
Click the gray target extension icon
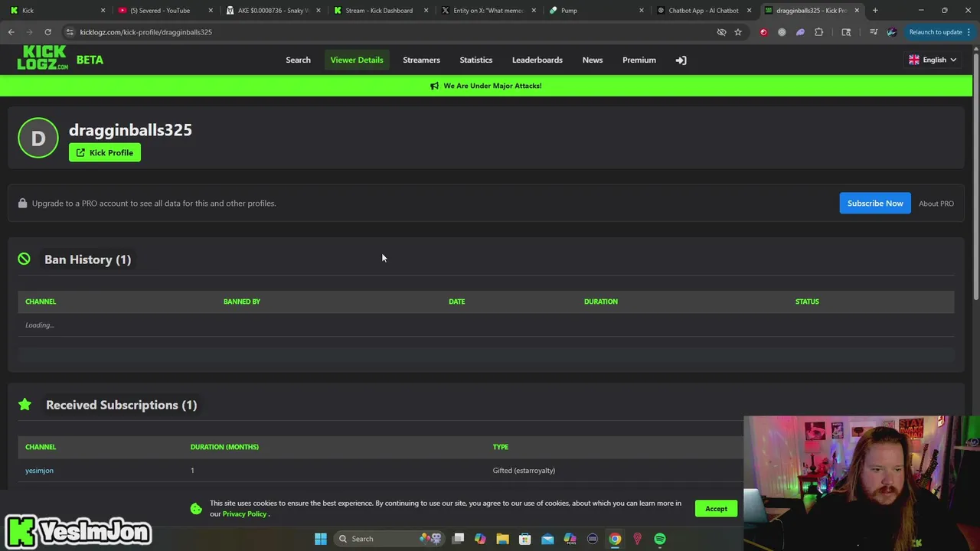tap(782, 32)
